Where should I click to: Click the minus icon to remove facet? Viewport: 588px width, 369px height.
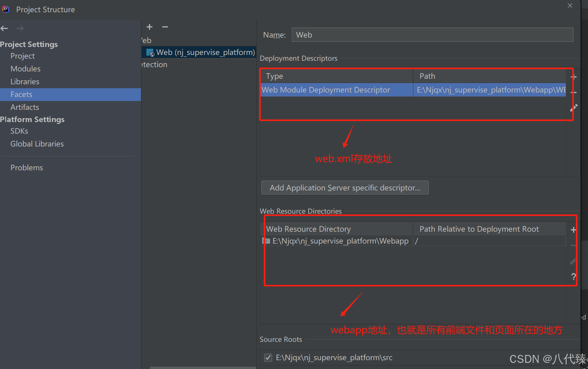[165, 27]
